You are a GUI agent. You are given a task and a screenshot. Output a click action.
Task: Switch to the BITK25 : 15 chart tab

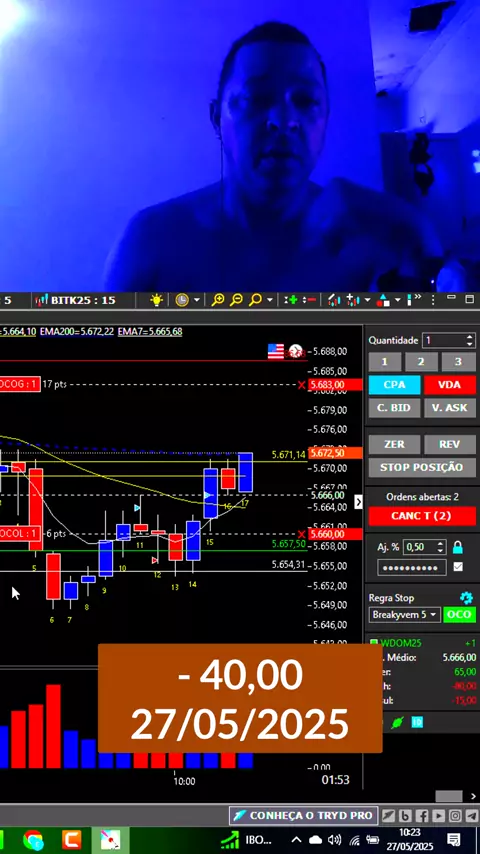pyautogui.click(x=75, y=300)
